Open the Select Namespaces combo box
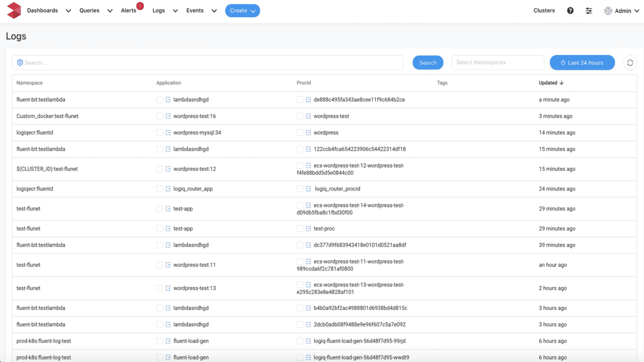644x362 pixels. pos(498,62)
